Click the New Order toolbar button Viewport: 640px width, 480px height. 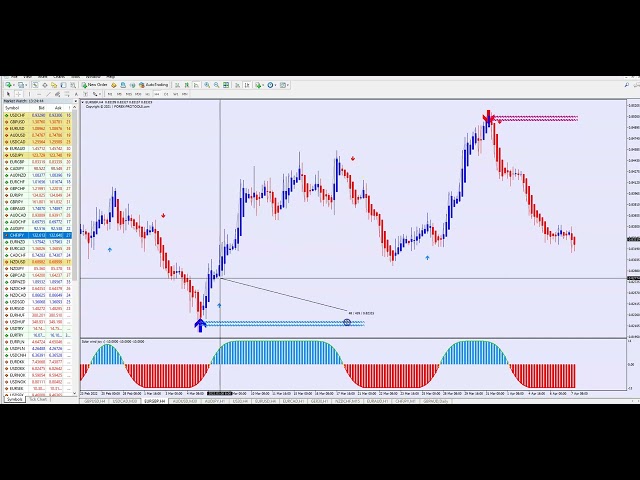tap(96, 85)
